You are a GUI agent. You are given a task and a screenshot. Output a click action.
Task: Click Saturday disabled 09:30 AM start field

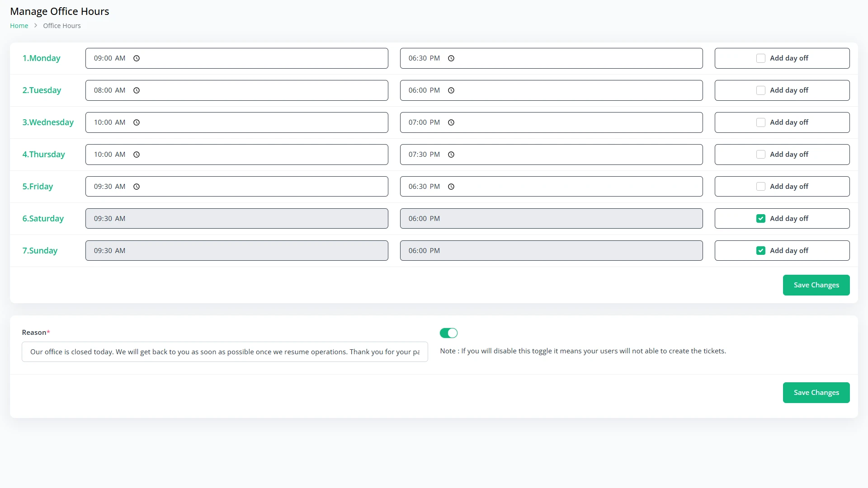click(236, 219)
